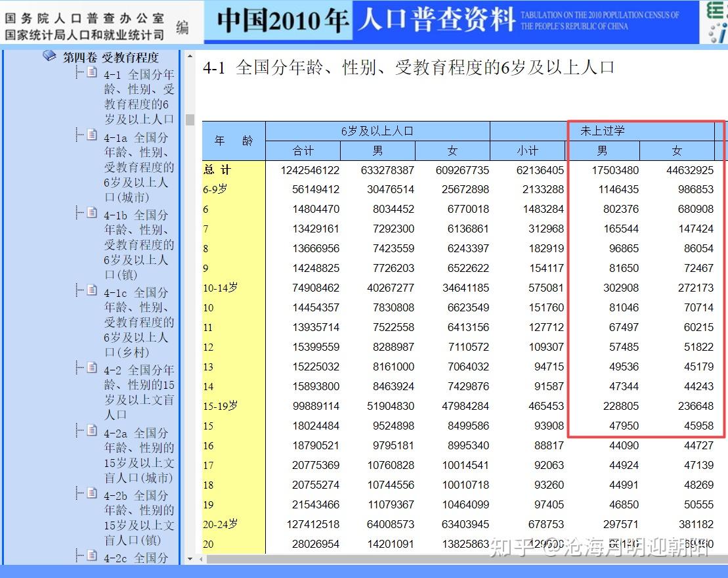Click the cell 56149412
728x578 pixels.
pos(316,189)
